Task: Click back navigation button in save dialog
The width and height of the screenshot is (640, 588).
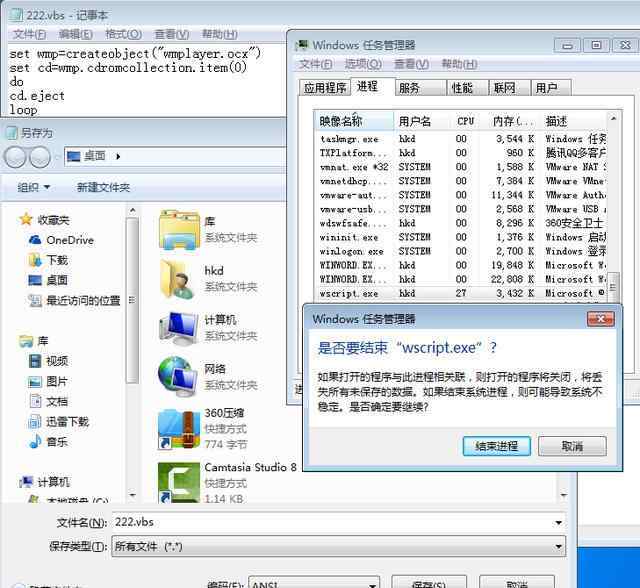Action: click(15, 157)
